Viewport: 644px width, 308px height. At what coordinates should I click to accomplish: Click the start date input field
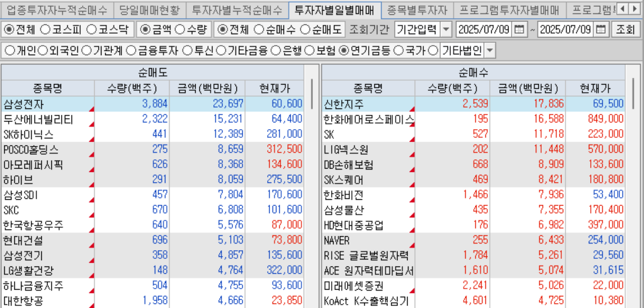point(485,30)
